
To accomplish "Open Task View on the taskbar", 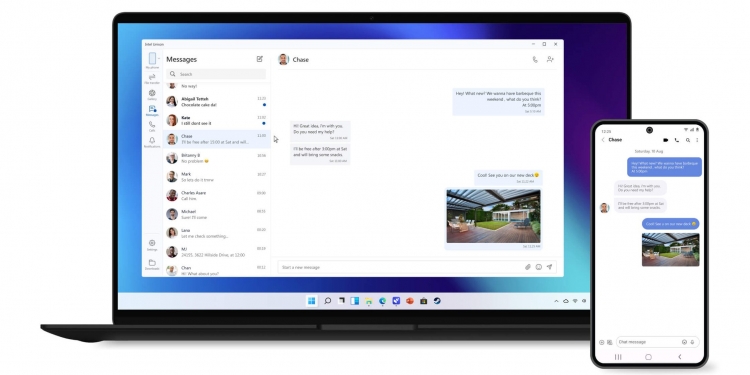I will click(x=342, y=301).
